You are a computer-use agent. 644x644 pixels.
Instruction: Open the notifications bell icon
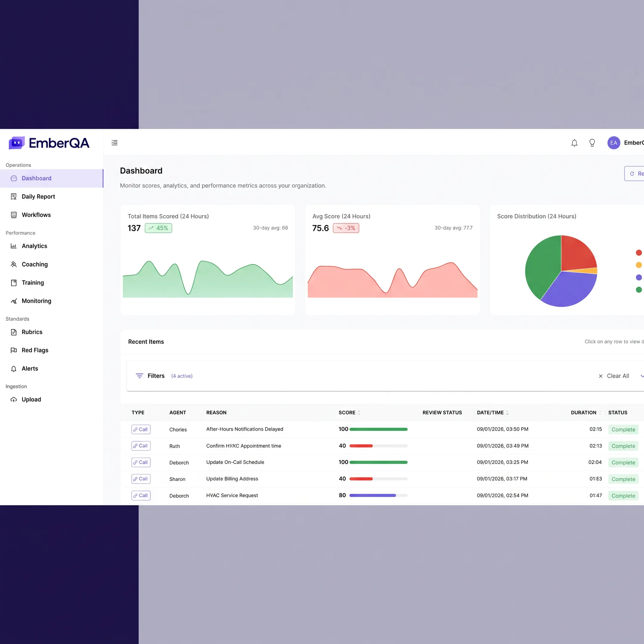[574, 143]
